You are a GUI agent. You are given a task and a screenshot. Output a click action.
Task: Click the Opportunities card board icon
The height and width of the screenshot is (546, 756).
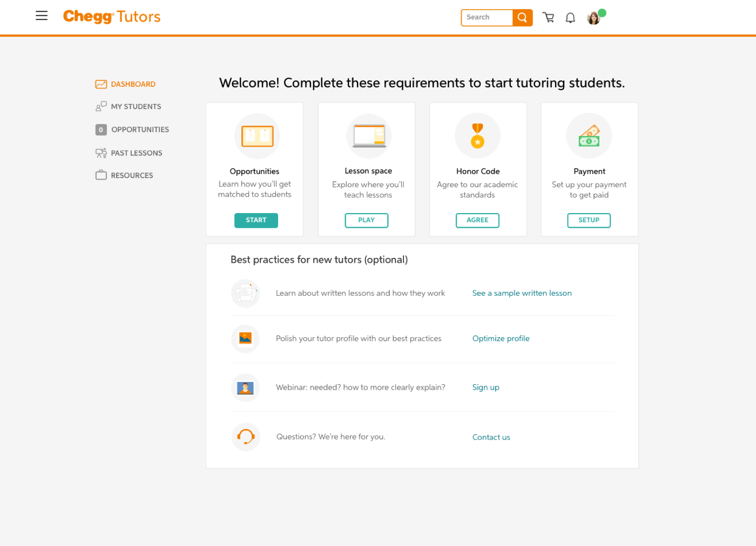pos(258,136)
